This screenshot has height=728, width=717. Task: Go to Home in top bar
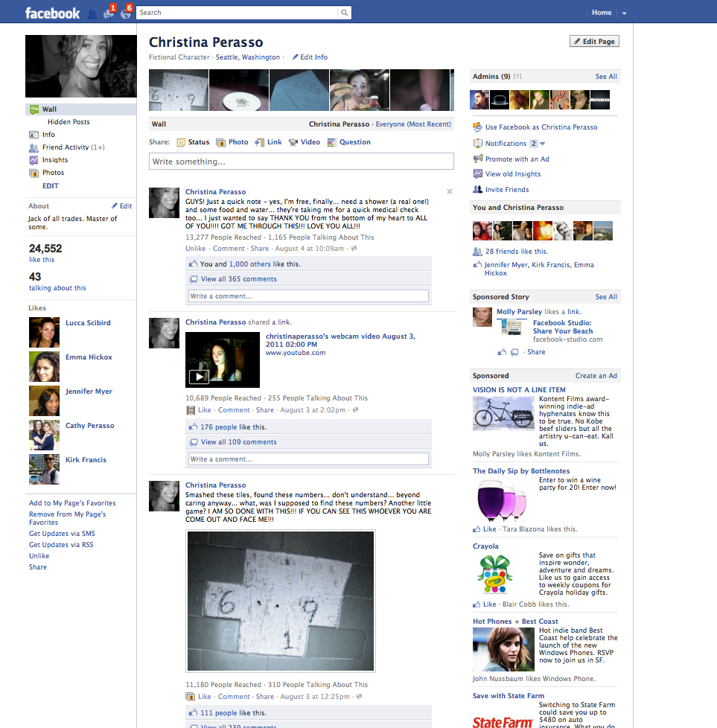(602, 13)
